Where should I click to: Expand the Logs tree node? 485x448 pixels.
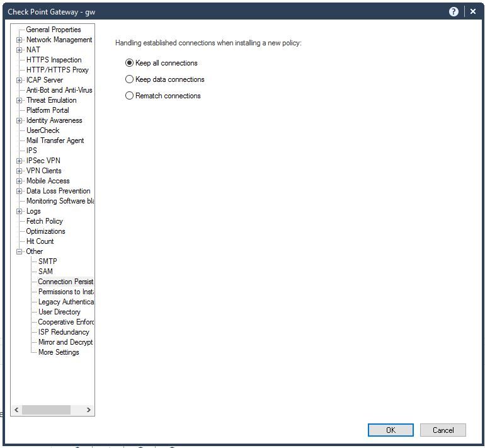click(x=20, y=211)
